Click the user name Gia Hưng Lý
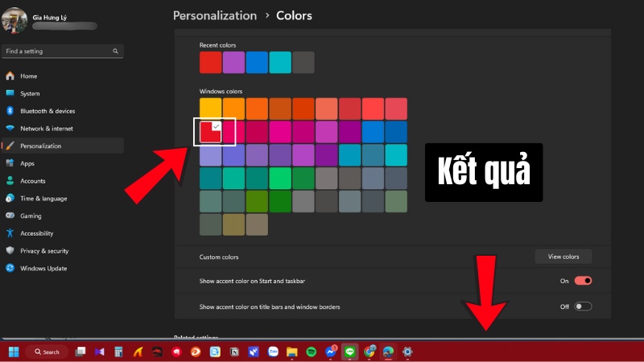The width and height of the screenshot is (644, 362). (50, 17)
